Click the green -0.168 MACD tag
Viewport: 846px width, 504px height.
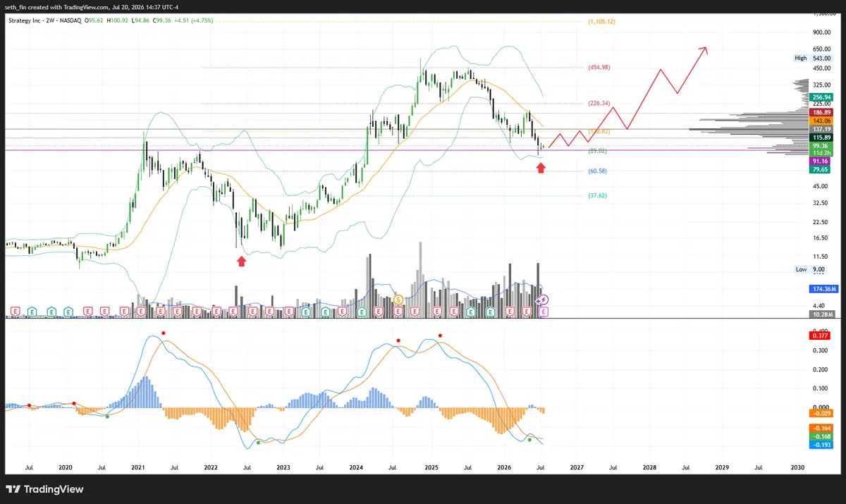coord(821,436)
